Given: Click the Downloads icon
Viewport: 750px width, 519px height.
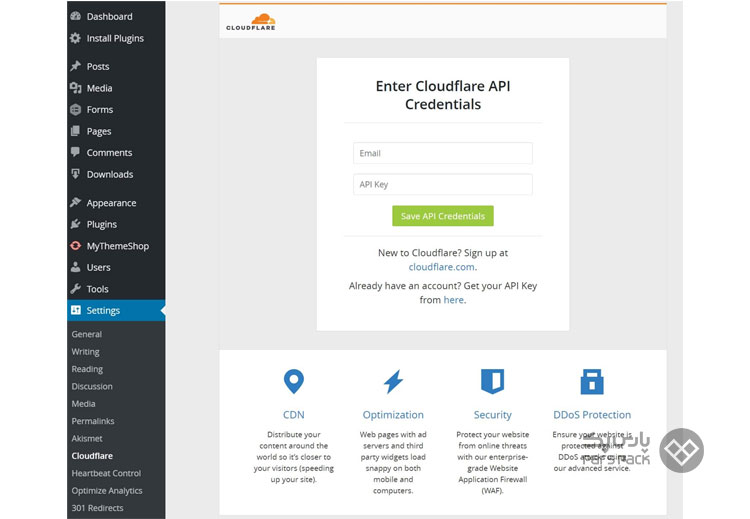Looking at the screenshot, I should pyautogui.click(x=75, y=174).
